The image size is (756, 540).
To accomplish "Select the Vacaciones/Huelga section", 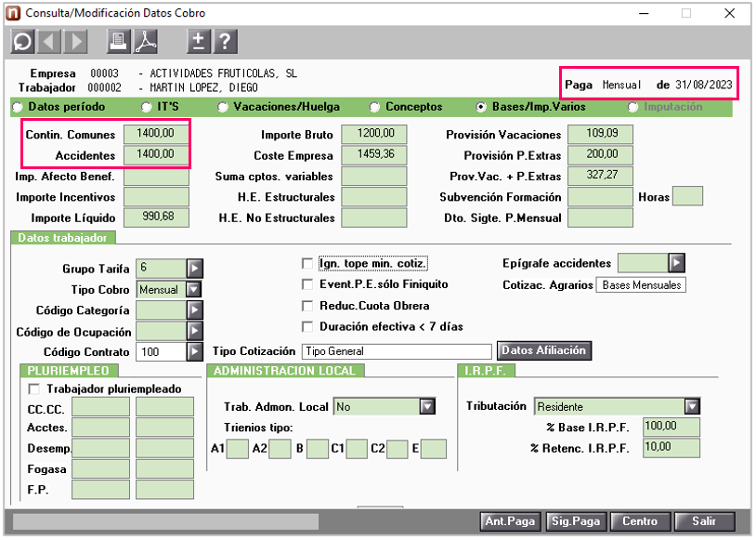I will coord(224,108).
